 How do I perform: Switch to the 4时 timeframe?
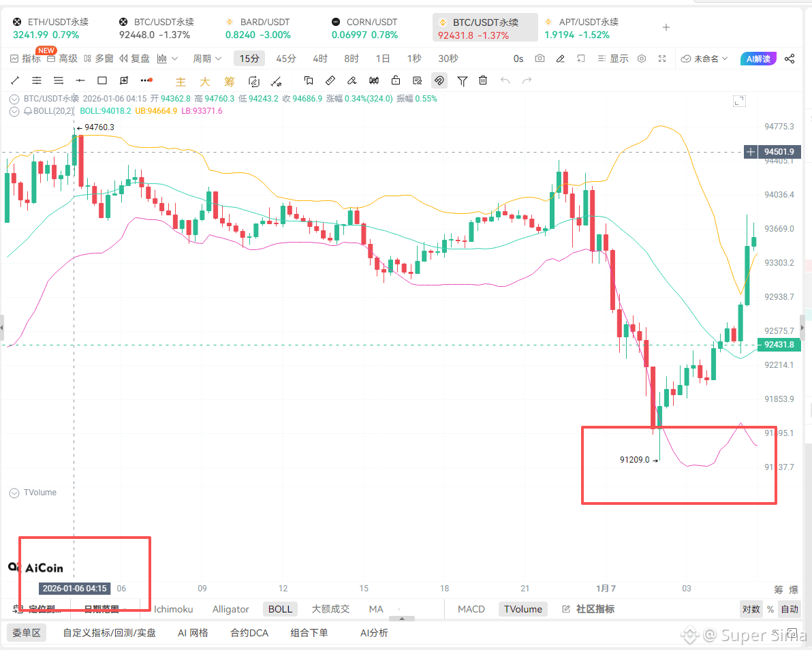click(320, 59)
